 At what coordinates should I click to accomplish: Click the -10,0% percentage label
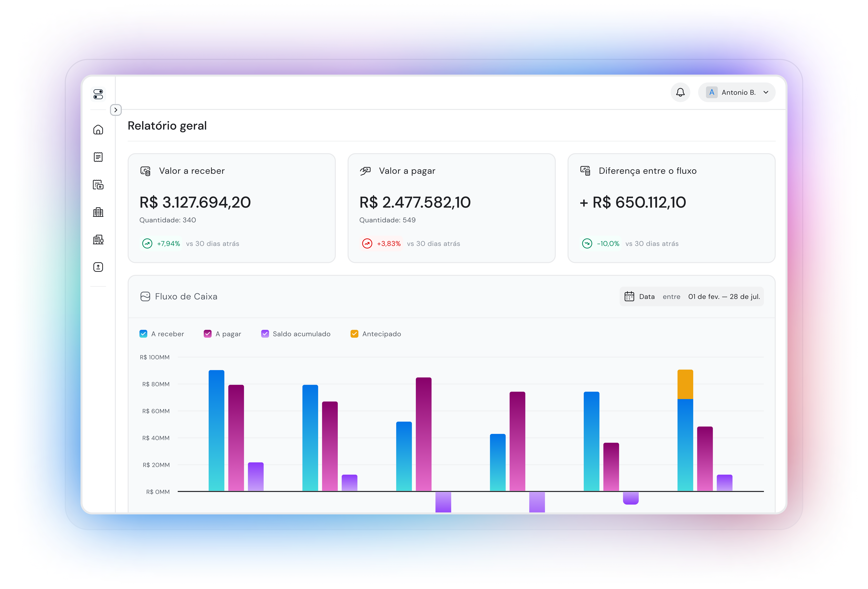[608, 244]
